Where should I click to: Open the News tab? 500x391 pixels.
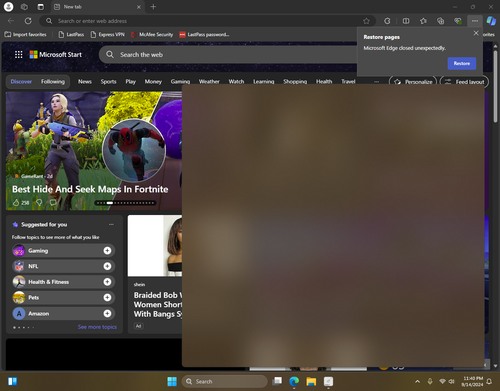pos(85,82)
